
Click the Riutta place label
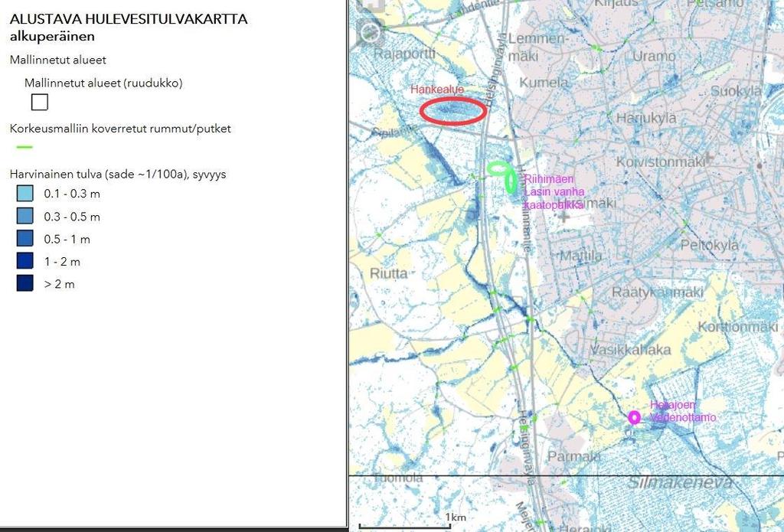(x=388, y=273)
